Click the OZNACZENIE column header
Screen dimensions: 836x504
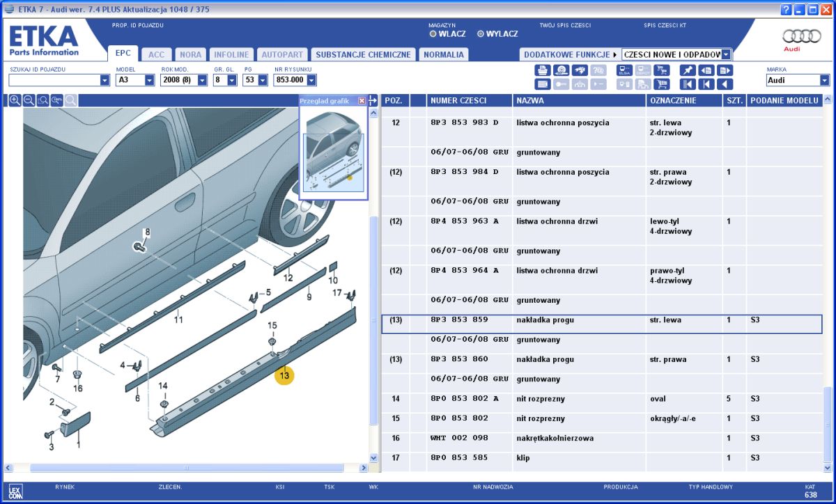[x=683, y=100]
